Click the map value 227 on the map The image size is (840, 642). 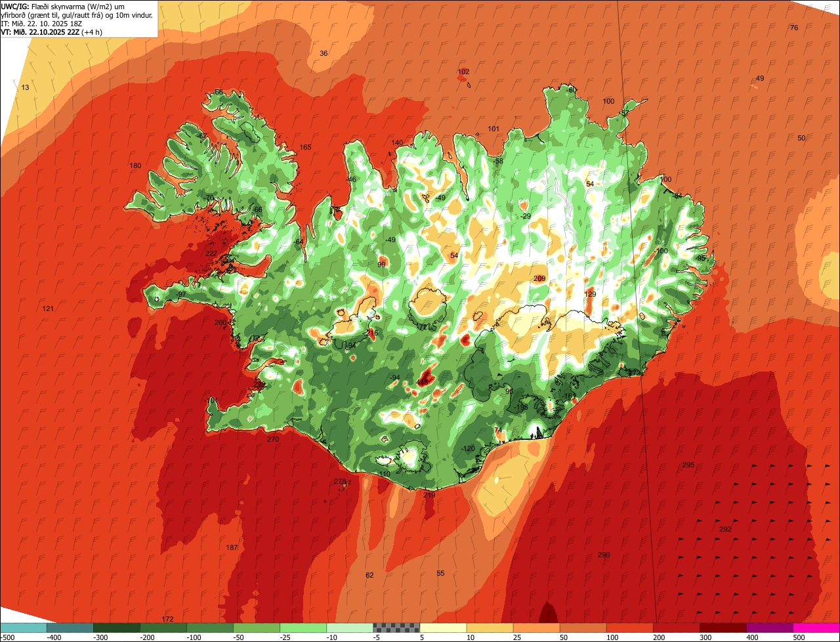[211, 253]
